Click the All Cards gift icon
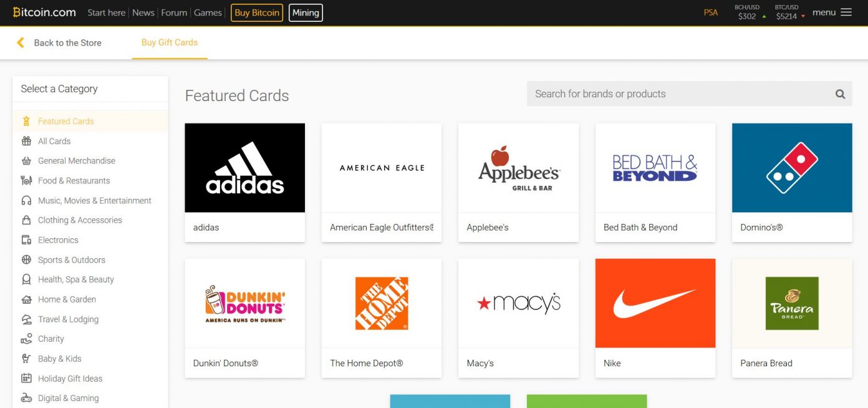 (26, 141)
